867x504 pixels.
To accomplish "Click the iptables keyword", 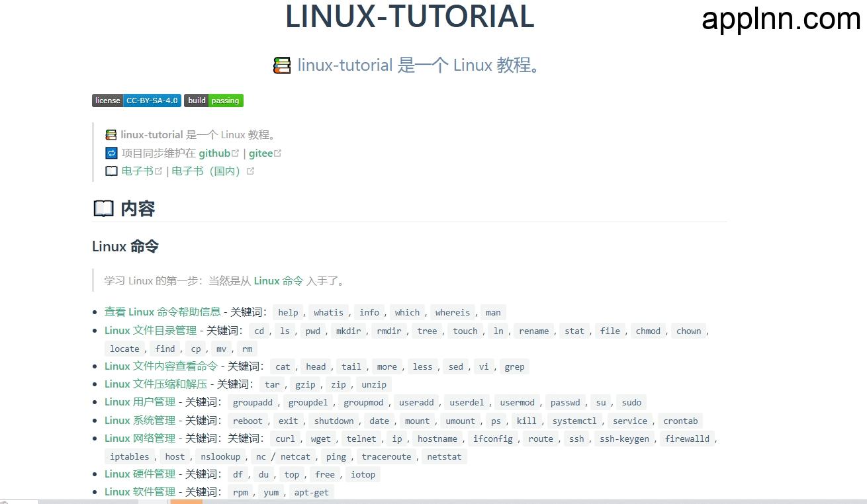I will click(x=130, y=456).
